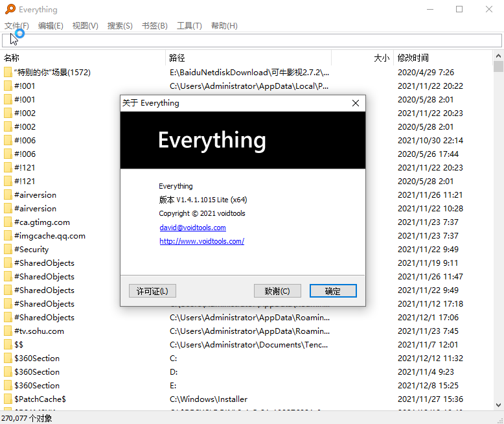Image resolution: width=504 pixels, height=424 pixels.
Task: Close the Everything main window
Action: click(489, 9)
